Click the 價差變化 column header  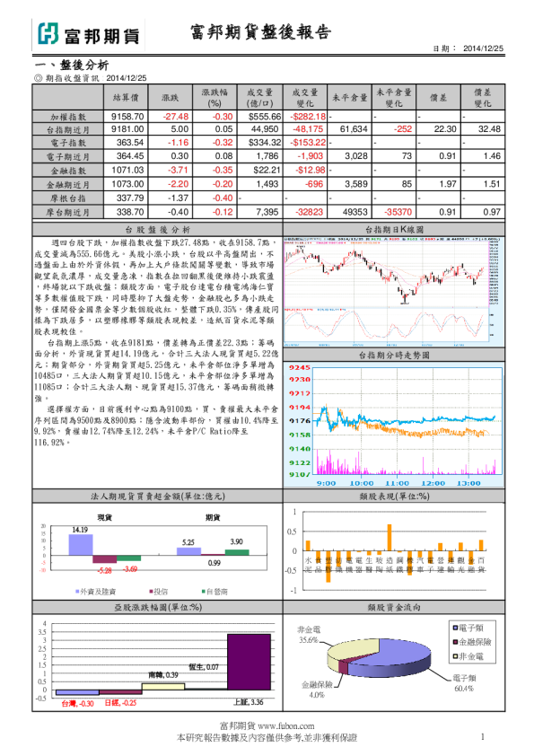coord(483,97)
